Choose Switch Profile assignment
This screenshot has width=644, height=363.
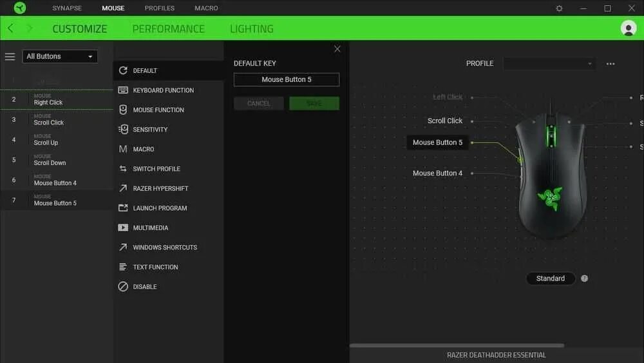tap(168, 169)
